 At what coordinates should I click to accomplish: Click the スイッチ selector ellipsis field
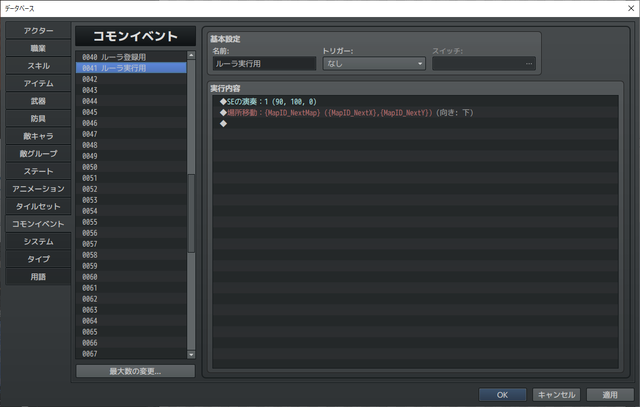tap(484, 64)
